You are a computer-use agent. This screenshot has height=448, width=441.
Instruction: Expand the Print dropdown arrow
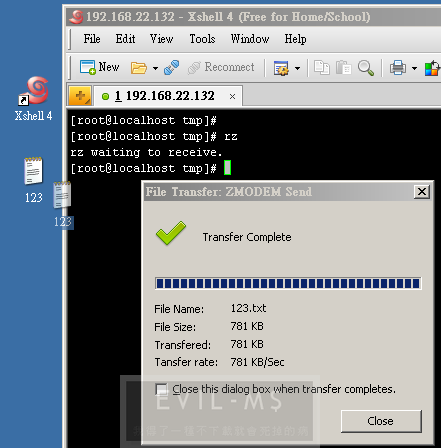click(x=414, y=68)
